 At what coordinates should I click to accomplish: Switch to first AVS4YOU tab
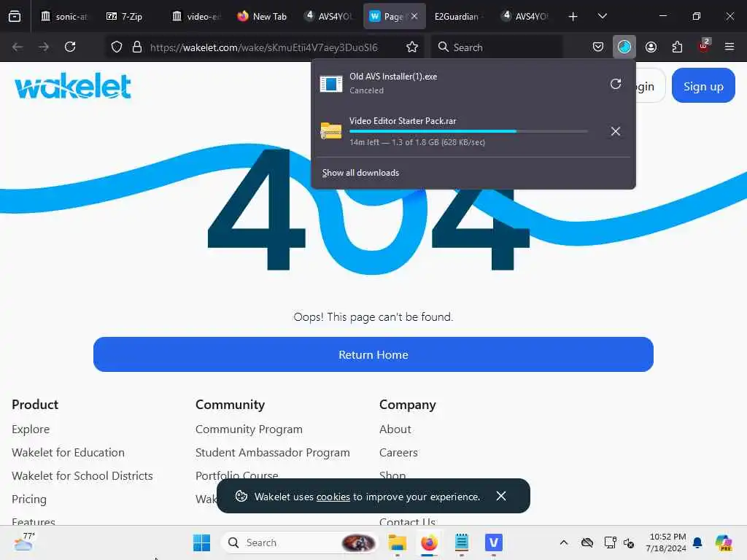point(329,16)
